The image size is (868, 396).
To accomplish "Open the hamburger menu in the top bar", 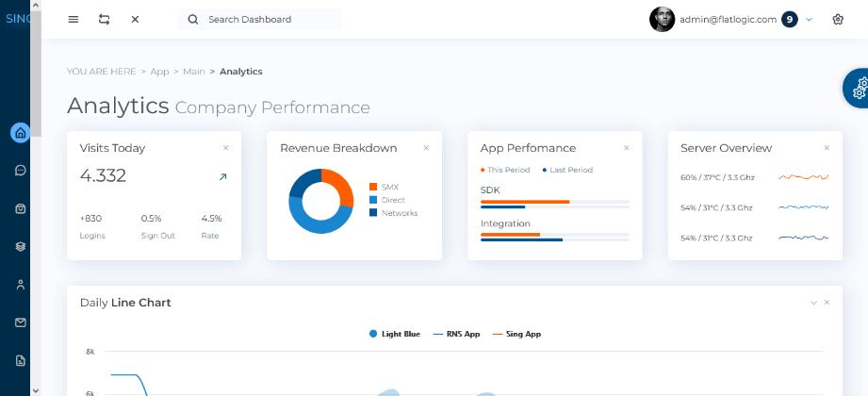I will [x=74, y=20].
